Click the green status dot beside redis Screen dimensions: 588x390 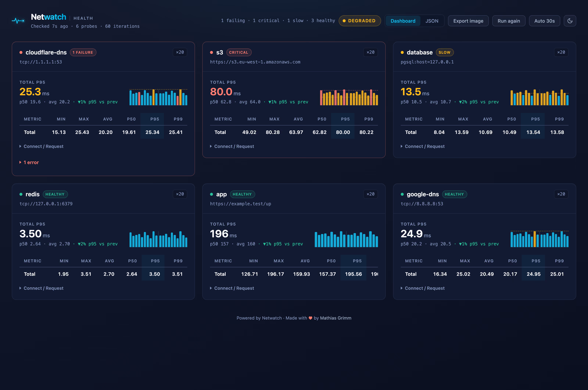[x=21, y=194]
